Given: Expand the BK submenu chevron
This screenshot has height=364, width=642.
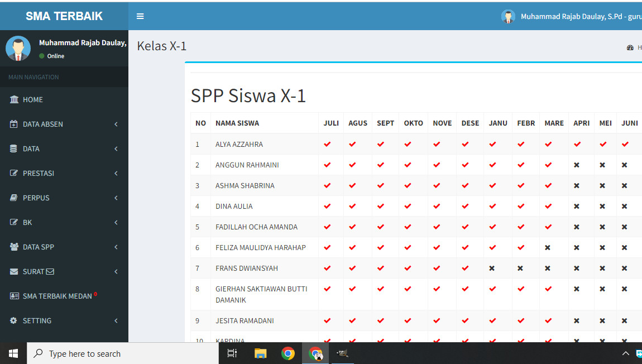Looking at the screenshot, I should click(x=116, y=222).
